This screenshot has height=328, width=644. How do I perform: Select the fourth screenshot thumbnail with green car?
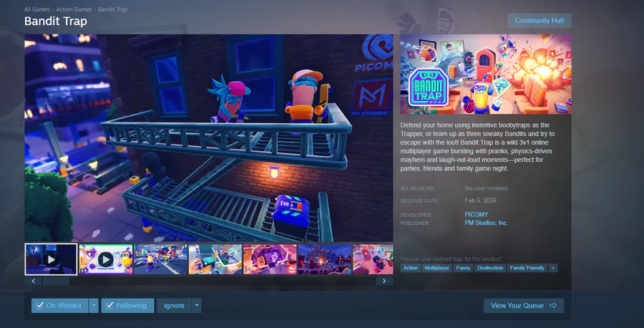point(215,259)
